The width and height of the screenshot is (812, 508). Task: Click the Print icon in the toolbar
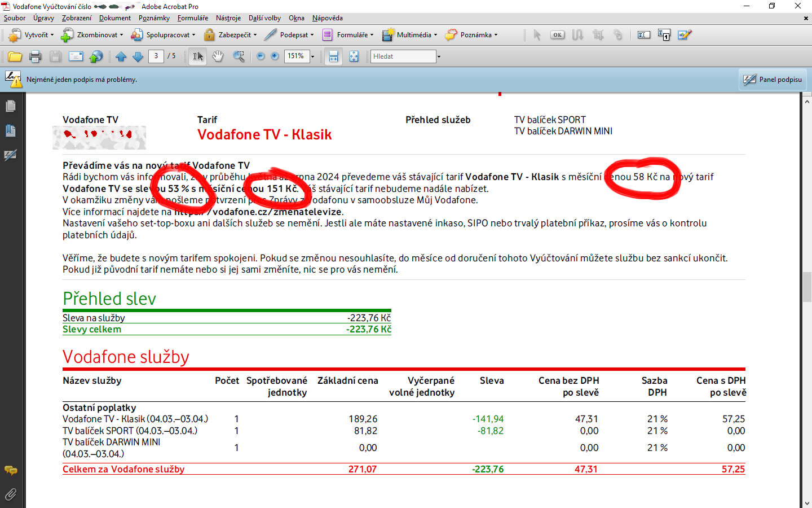(35, 56)
